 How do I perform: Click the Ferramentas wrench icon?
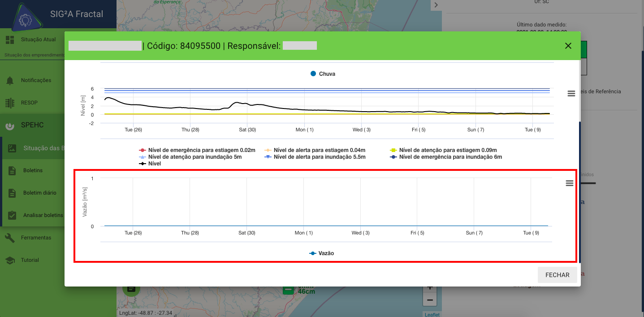(10, 238)
